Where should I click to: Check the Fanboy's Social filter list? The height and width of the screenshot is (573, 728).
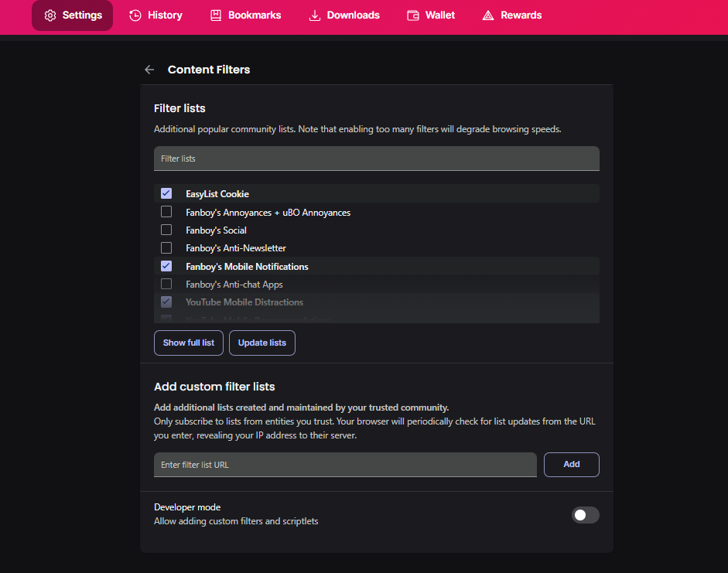point(166,230)
